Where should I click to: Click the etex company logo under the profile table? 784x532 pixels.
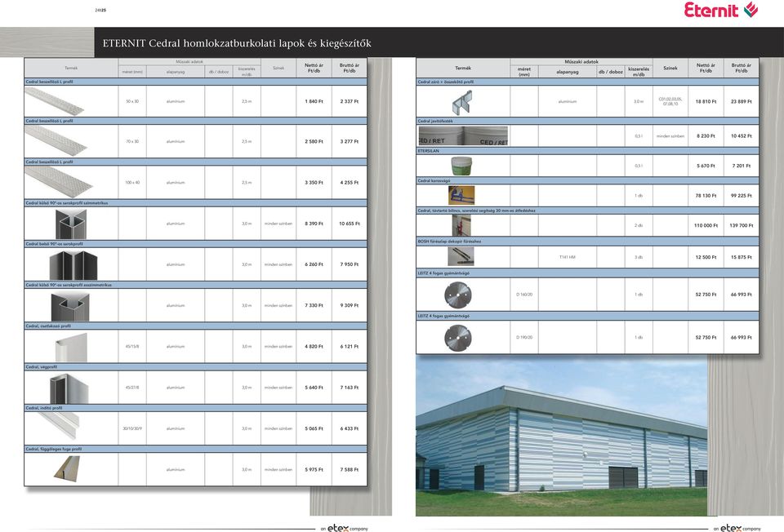tap(345, 528)
